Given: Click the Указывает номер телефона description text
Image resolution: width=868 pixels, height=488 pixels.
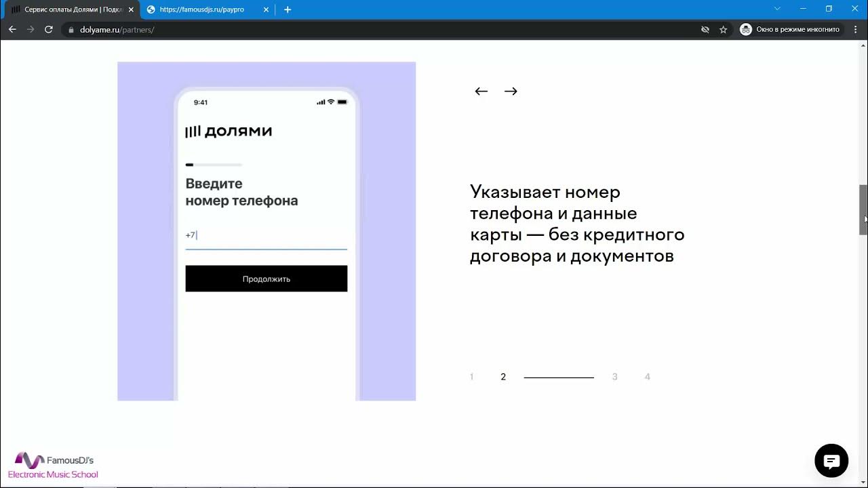Looking at the screenshot, I should [577, 224].
